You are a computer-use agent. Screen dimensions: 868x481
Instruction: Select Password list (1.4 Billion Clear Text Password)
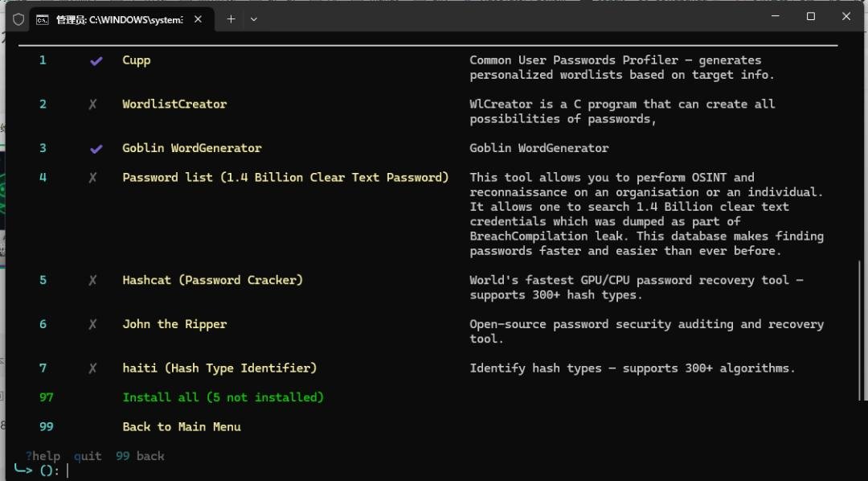pyautogui.click(x=285, y=177)
